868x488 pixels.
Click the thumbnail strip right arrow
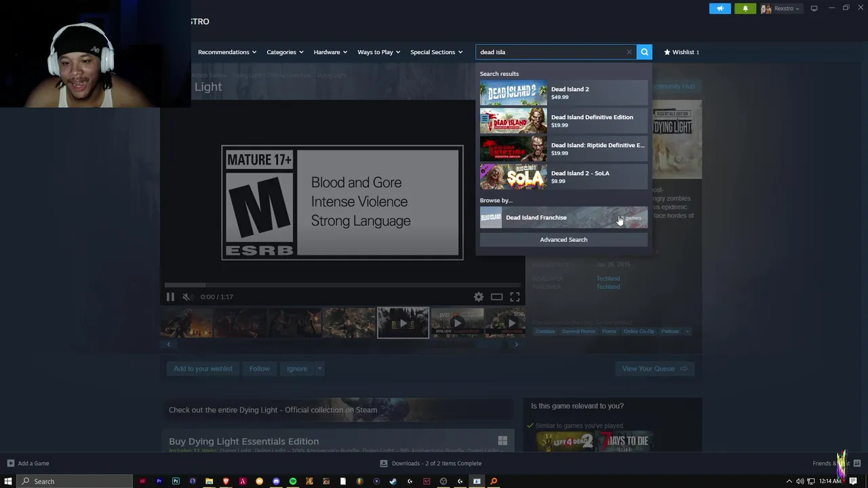(x=516, y=344)
